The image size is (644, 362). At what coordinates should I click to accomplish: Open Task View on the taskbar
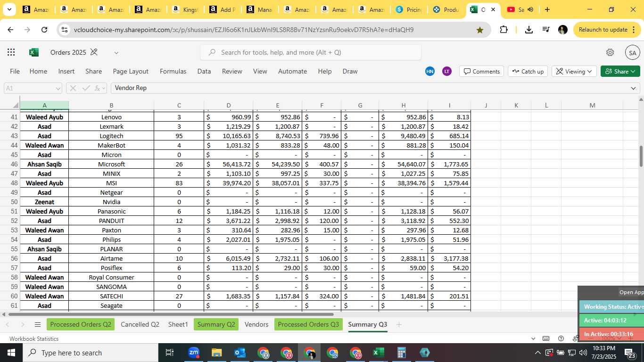(x=170, y=353)
